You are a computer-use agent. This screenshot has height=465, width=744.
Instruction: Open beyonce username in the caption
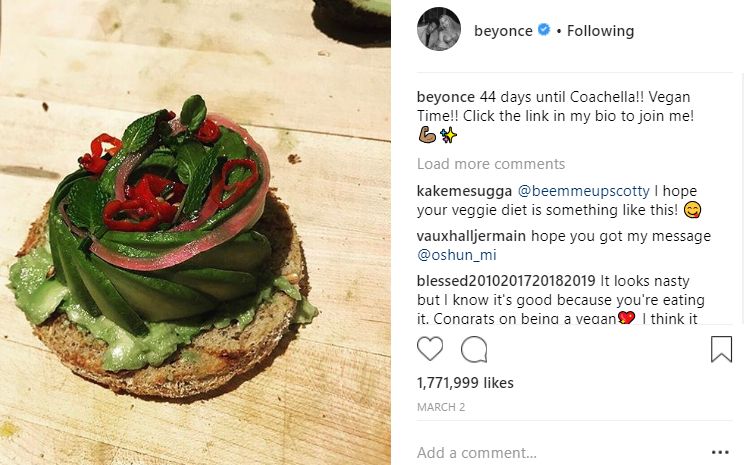pos(445,97)
